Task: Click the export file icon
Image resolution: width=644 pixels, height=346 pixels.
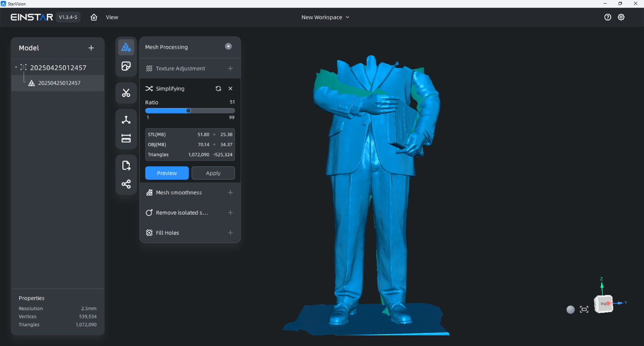Action: [126, 165]
